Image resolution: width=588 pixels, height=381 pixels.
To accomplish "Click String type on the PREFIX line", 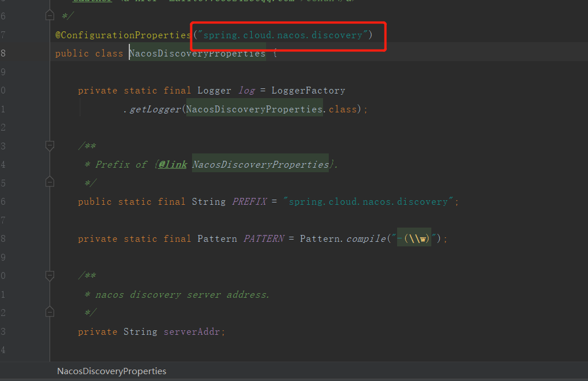I will coord(209,201).
